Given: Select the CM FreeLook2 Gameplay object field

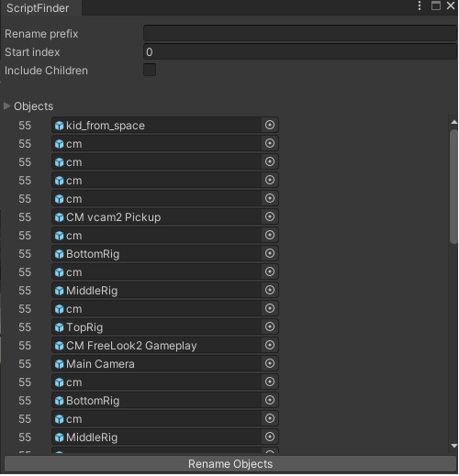Looking at the screenshot, I should click(x=164, y=346).
